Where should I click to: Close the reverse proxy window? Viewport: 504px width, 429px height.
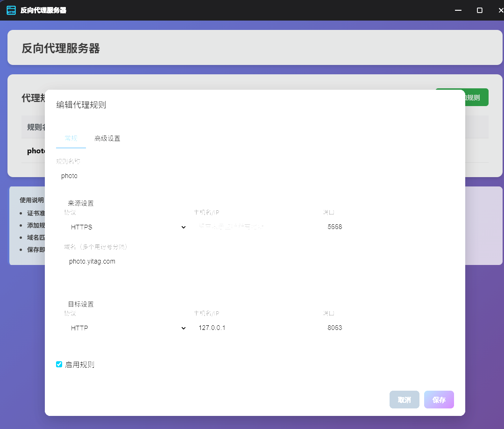click(500, 10)
